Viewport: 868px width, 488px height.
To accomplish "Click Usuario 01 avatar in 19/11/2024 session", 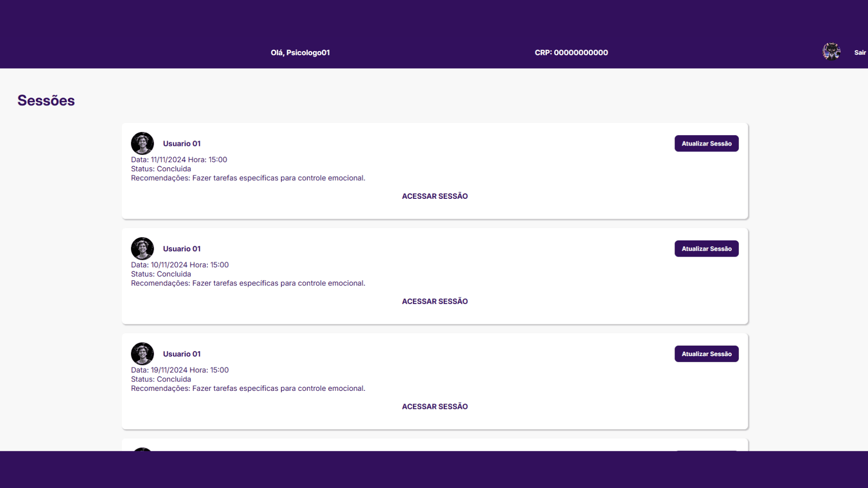I will pos(142,354).
